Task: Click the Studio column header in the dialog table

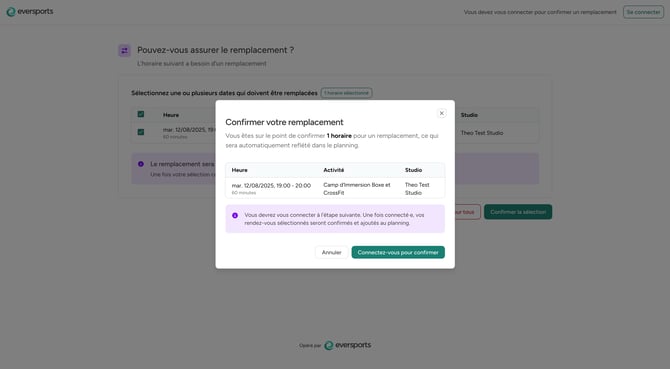Action: click(413, 170)
